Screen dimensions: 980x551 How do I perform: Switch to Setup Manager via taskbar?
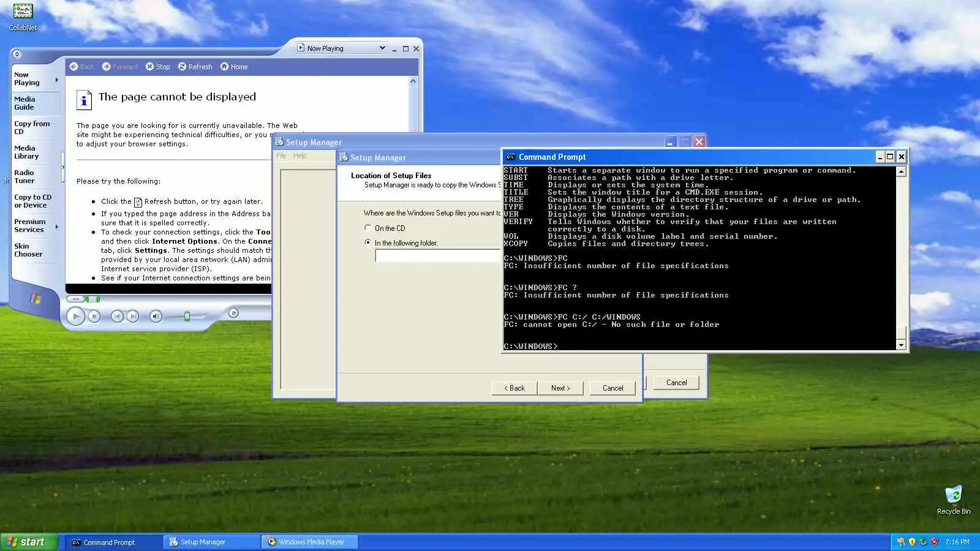[211, 542]
